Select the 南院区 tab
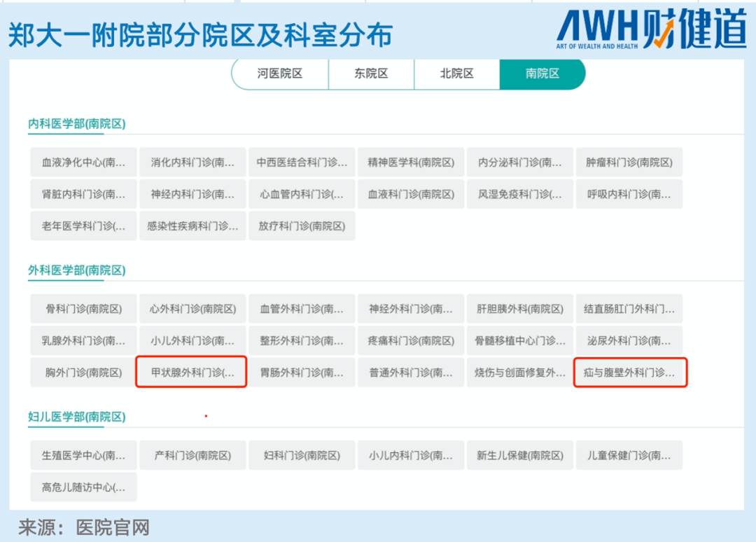 542,74
